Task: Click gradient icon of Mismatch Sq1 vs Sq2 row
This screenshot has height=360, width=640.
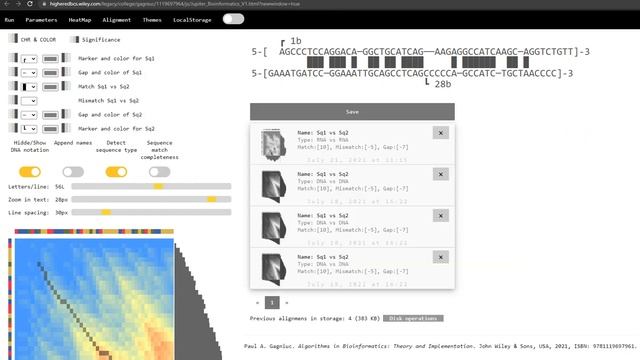Action: tap(13, 100)
